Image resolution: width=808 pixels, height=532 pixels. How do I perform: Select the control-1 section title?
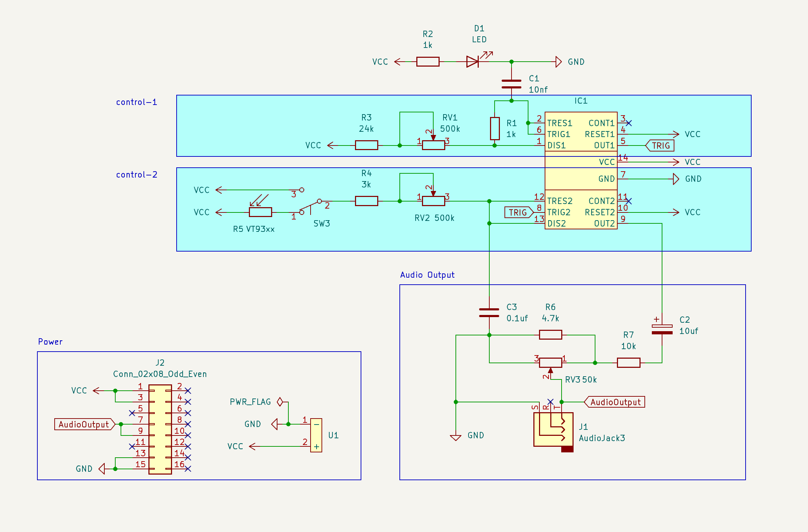click(x=137, y=102)
